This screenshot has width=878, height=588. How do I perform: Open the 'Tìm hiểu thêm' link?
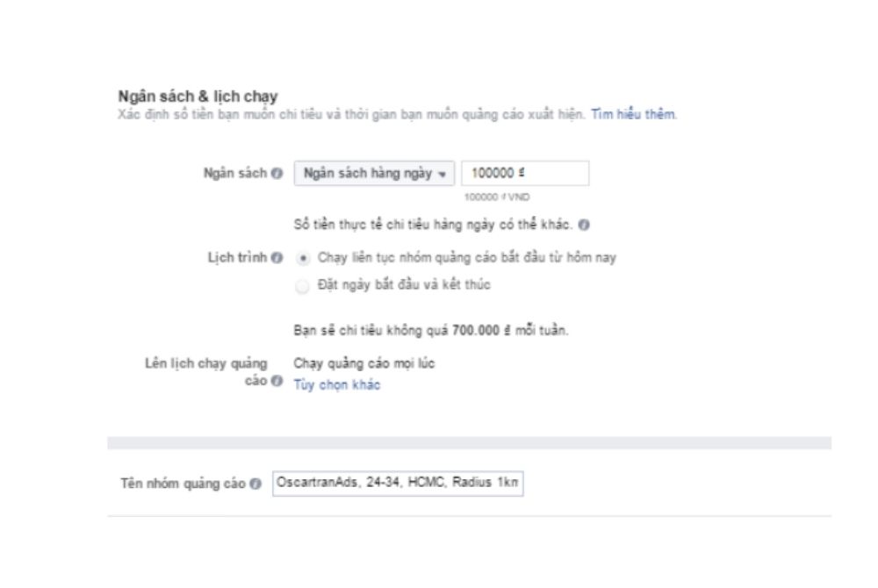pyautogui.click(x=633, y=115)
